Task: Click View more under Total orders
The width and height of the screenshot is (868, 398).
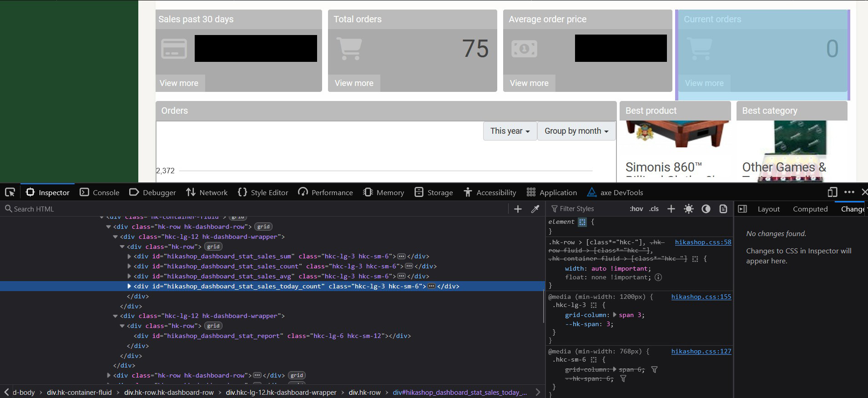Action: (353, 83)
